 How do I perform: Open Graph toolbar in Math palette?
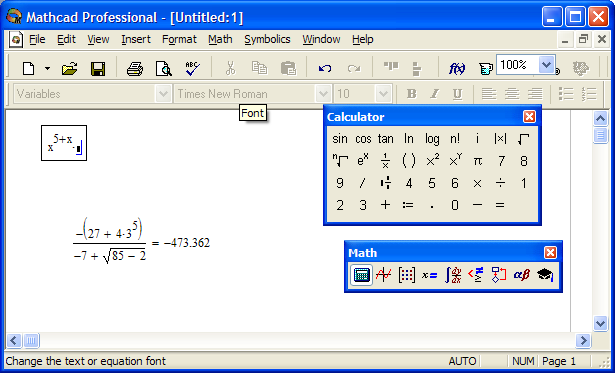pos(384,275)
